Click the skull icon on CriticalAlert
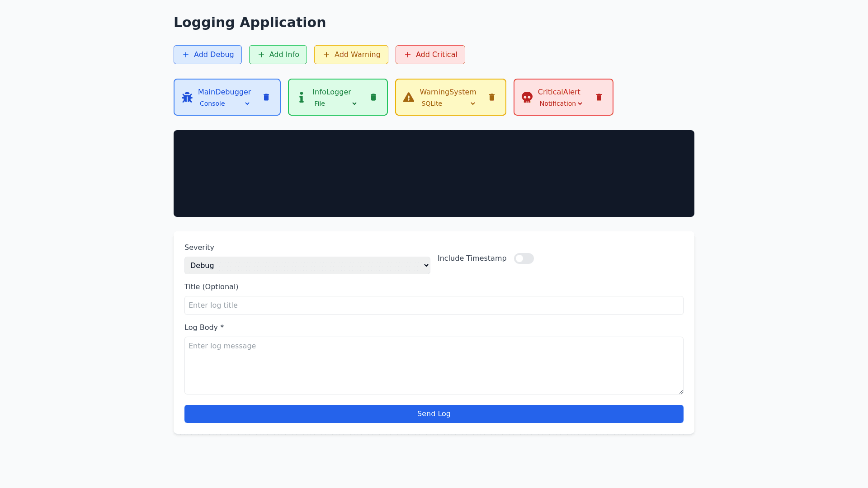868x488 pixels. (x=527, y=97)
